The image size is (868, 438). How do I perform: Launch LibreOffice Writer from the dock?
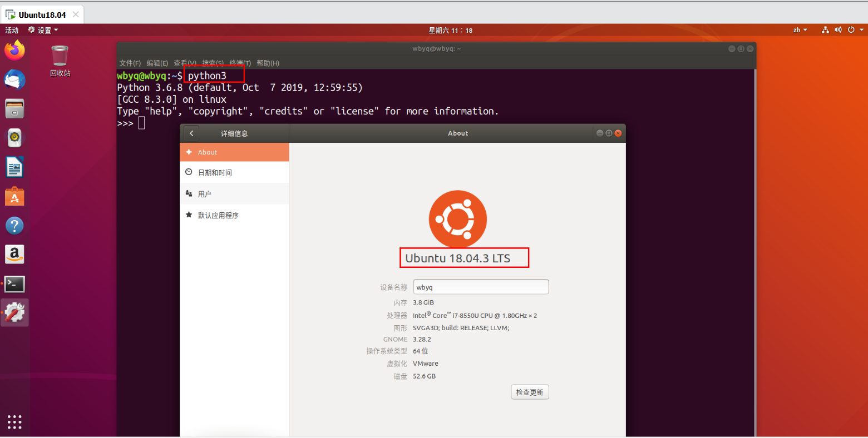(x=14, y=167)
